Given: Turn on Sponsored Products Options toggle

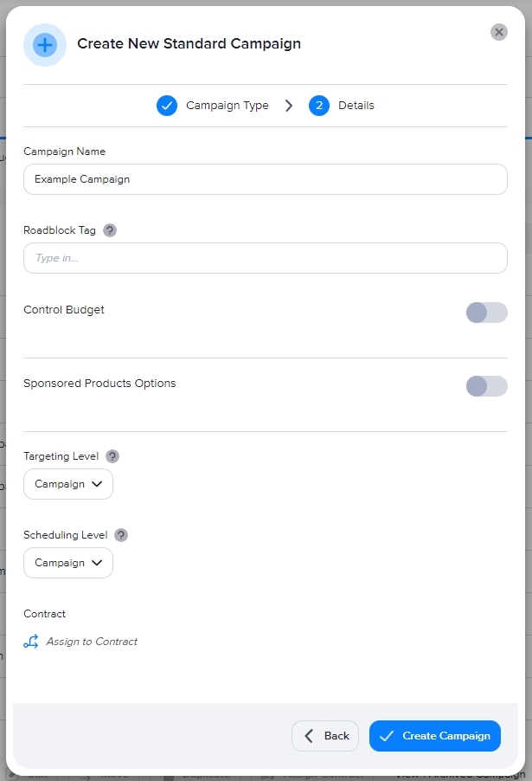Looking at the screenshot, I should pyautogui.click(x=486, y=386).
